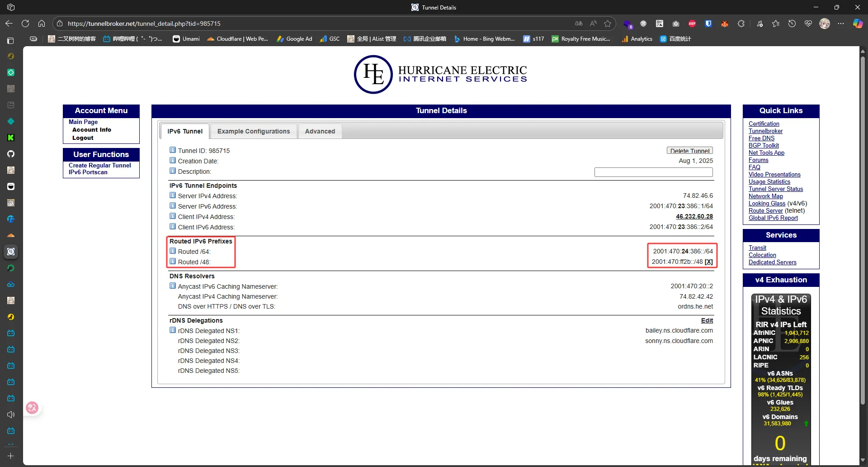This screenshot has height=467, width=868.
Task: Click into the Description input field
Action: (653, 172)
